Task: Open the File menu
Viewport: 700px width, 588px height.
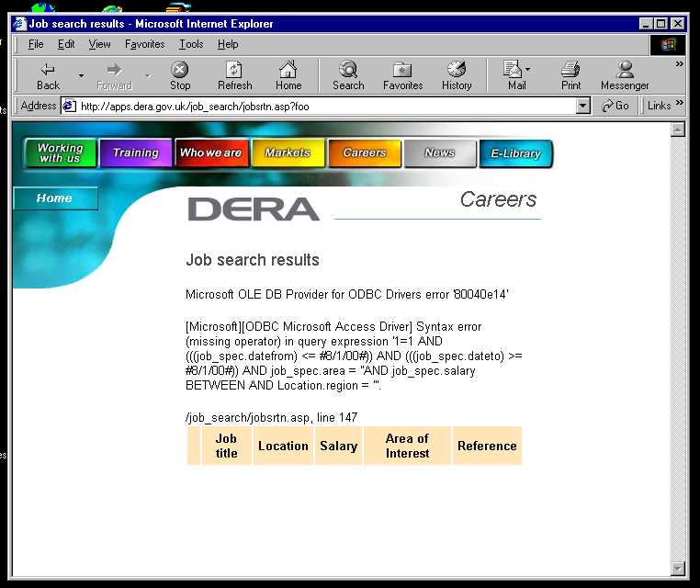Action: [36, 44]
